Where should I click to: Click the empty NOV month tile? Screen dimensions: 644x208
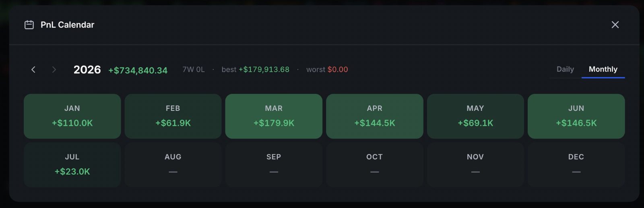[x=475, y=164]
